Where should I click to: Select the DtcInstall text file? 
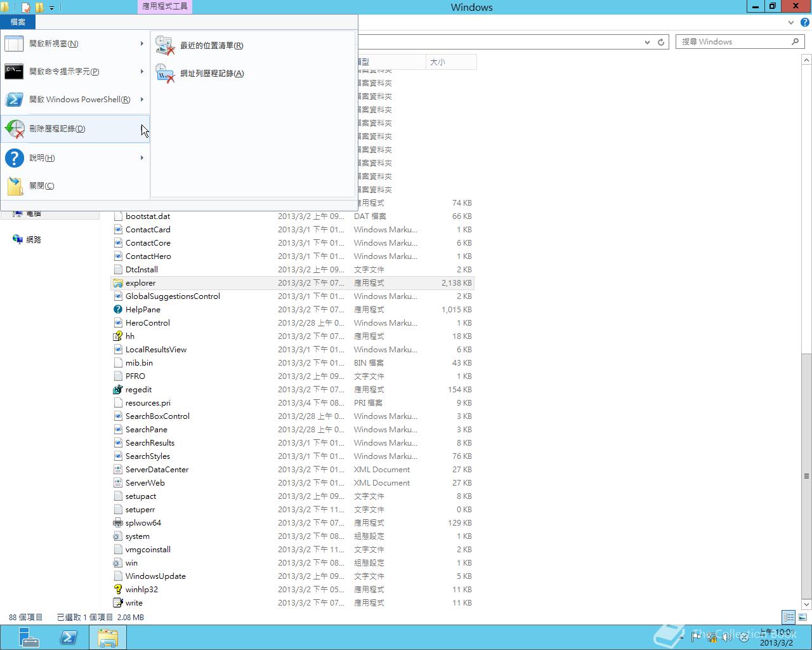click(x=292, y=270)
